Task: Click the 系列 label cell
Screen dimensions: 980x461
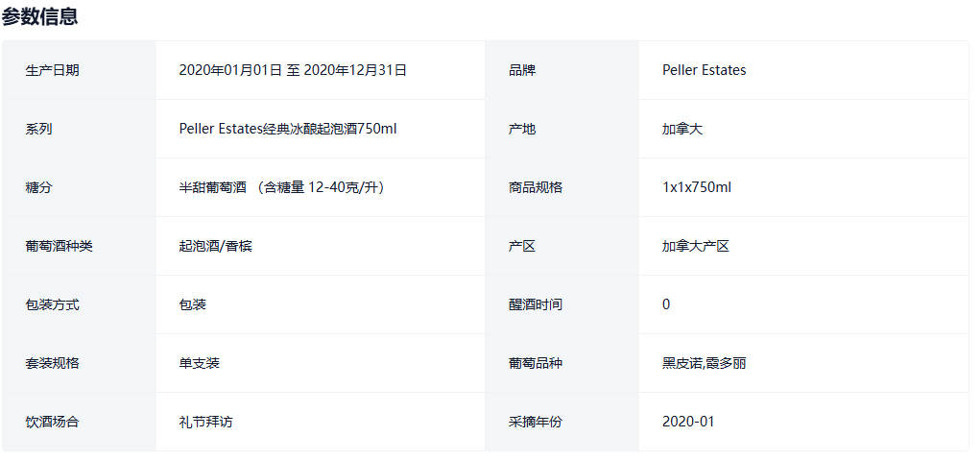Action: coord(39,129)
